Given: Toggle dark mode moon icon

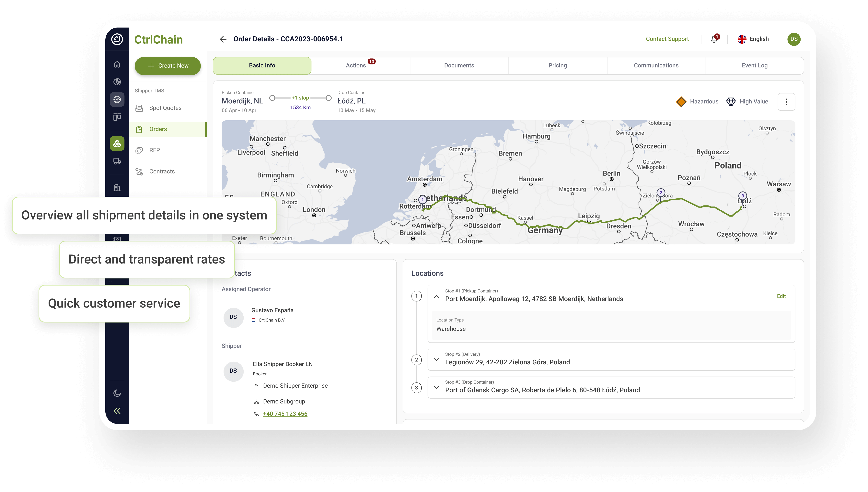Looking at the screenshot, I should click(x=117, y=393).
